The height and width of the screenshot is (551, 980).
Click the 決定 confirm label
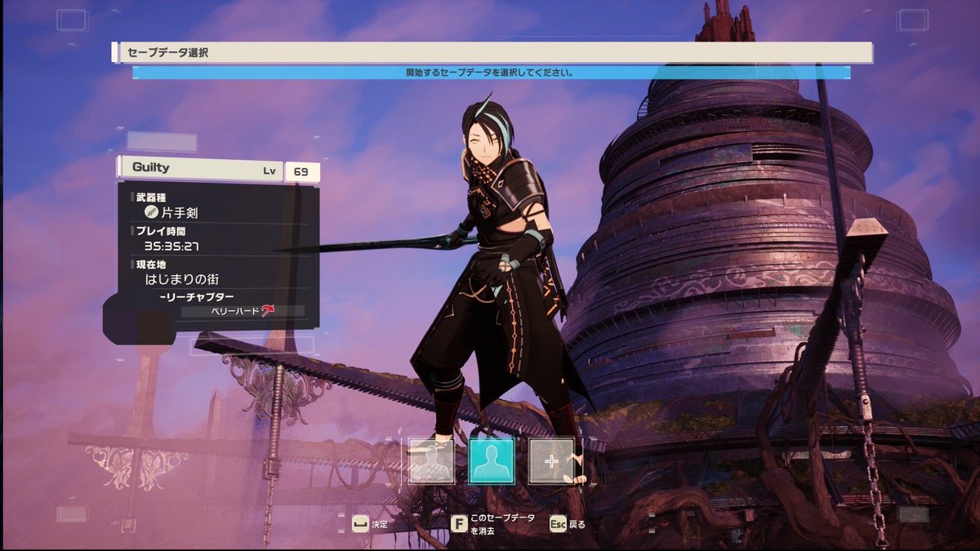click(x=380, y=524)
